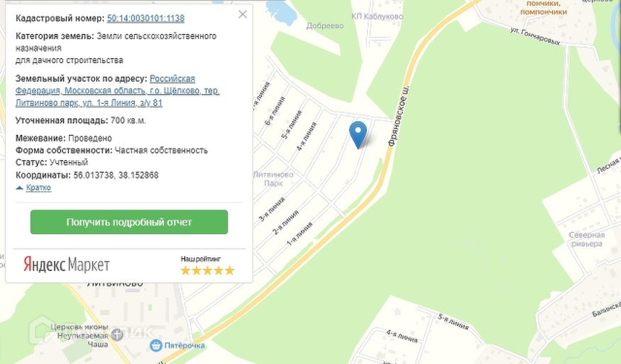This screenshot has width=621, height=364.
Task: Select the Пятёрочка store icon
Action: click(x=156, y=345)
